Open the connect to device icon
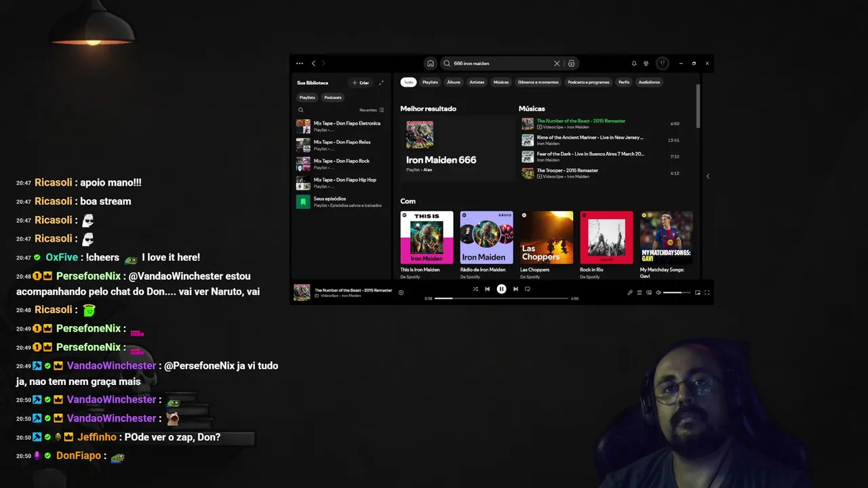This screenshot has height=488, width=868. tap(649, 293)
